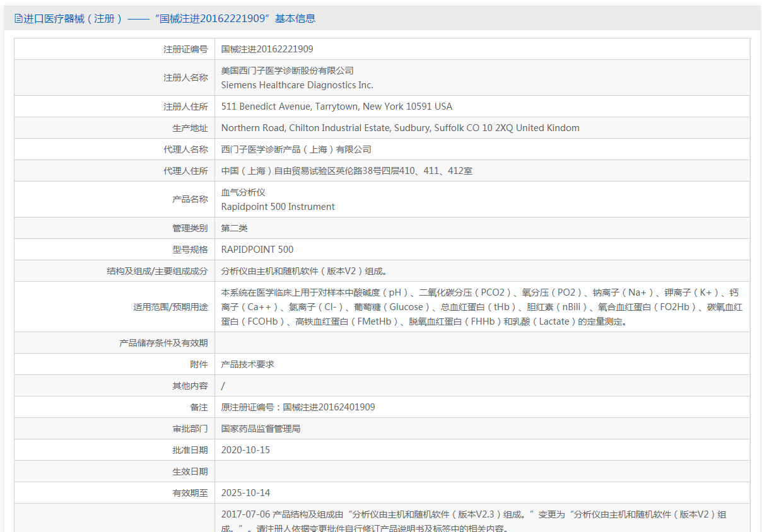Screen dimensions: 762x532
Task: Click the agent name 西门子医学诊断产品（上海）有限公司
Action: (296, 149)
